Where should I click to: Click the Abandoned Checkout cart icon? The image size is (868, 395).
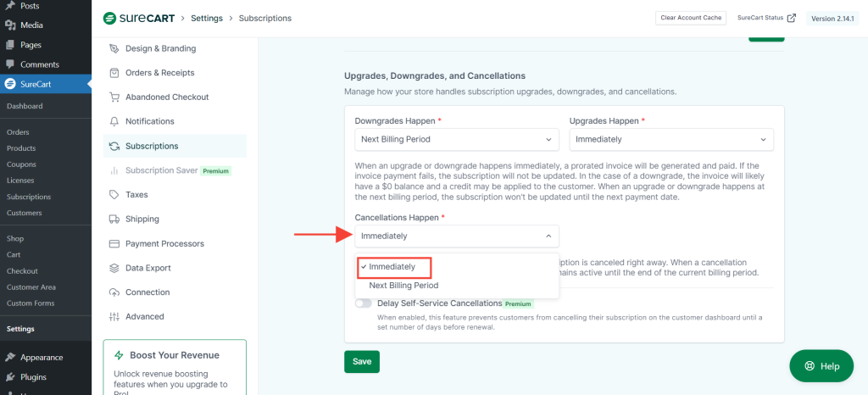click(114, 97)
